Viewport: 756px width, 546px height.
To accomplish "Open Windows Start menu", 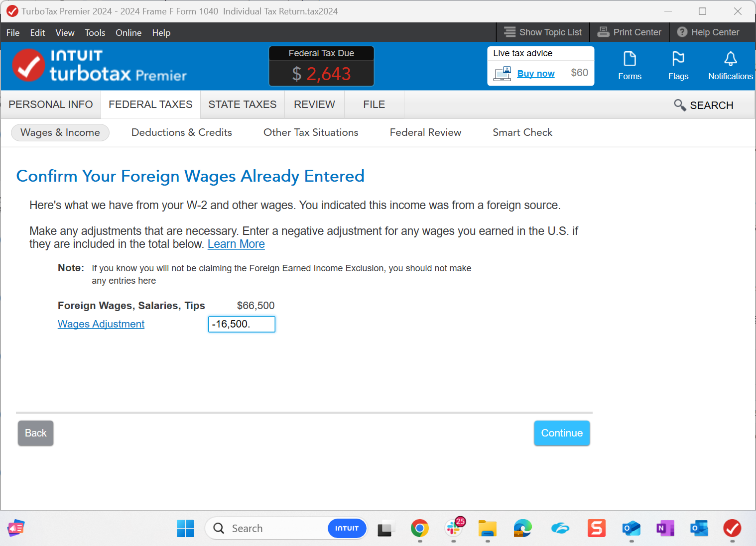I will tap(185, 528).
